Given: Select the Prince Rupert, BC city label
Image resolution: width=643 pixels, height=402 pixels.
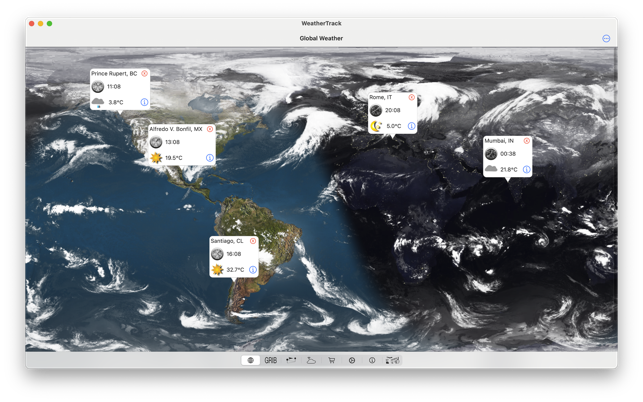Looking at the screenshot, I should pos(114,73).
